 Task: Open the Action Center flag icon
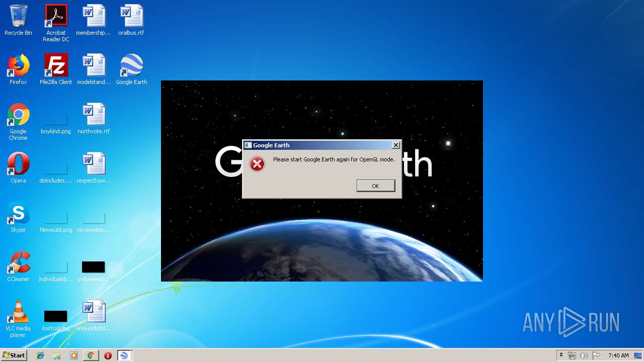point(596,355)
